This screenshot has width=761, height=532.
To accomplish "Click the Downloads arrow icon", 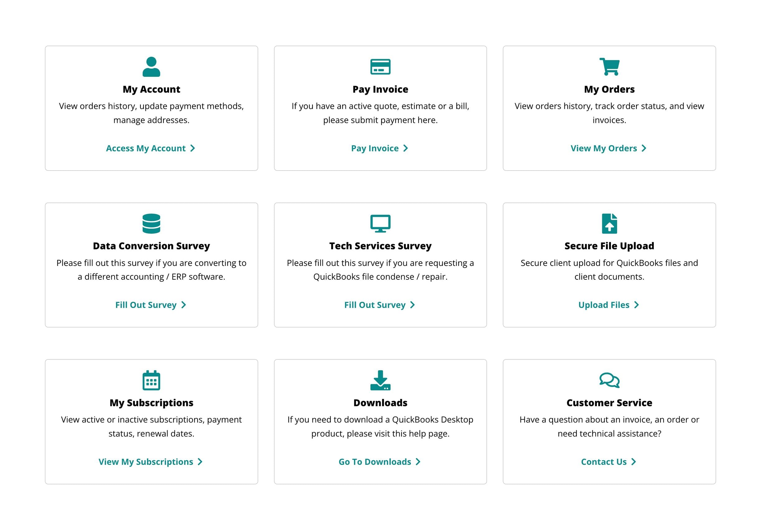I will pyautogui.click(x=380, y=380).
